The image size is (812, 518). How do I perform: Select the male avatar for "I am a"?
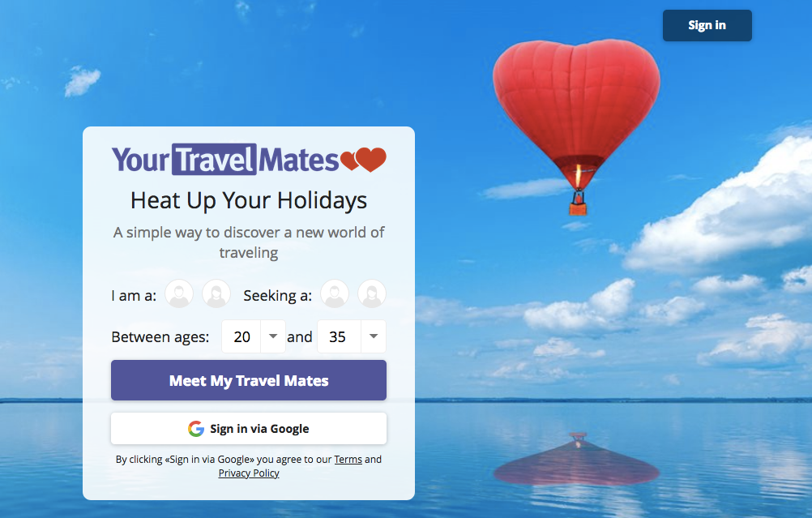(179, 293)
